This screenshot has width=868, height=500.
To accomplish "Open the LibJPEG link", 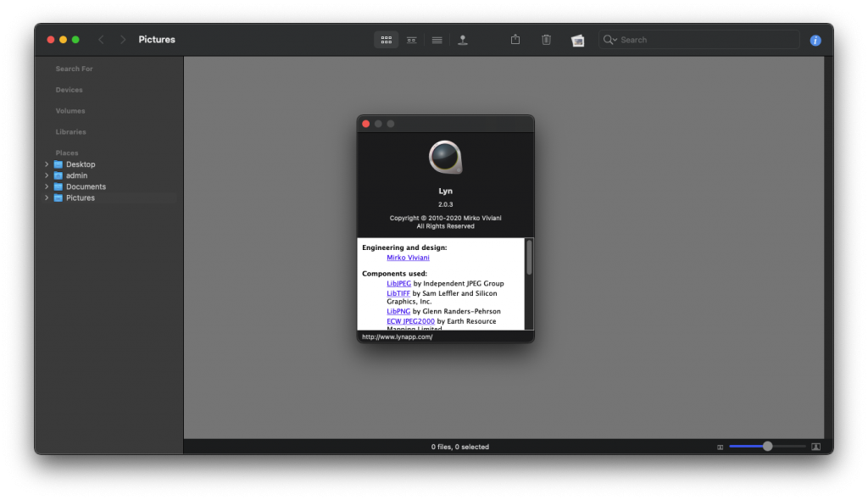I will pos(398,284).
